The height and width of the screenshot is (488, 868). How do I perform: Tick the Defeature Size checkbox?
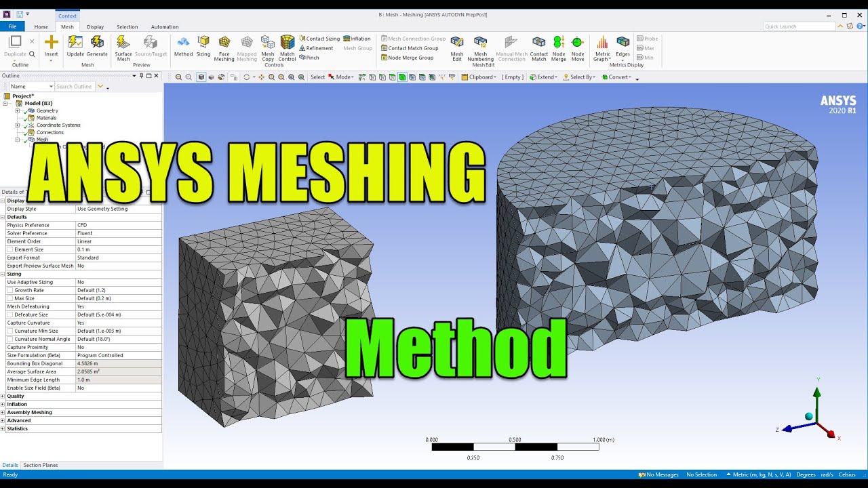coord(9,314)
